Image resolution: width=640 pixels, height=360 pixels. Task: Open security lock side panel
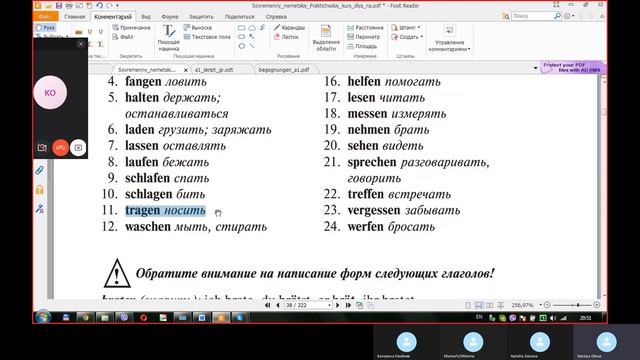(x=40, y=190)
